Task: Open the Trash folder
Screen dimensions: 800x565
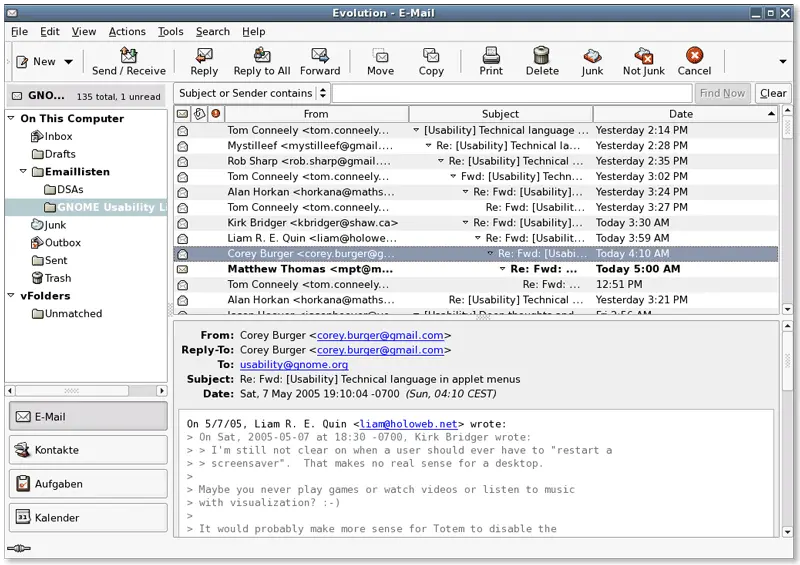Action: pos(51,278)
